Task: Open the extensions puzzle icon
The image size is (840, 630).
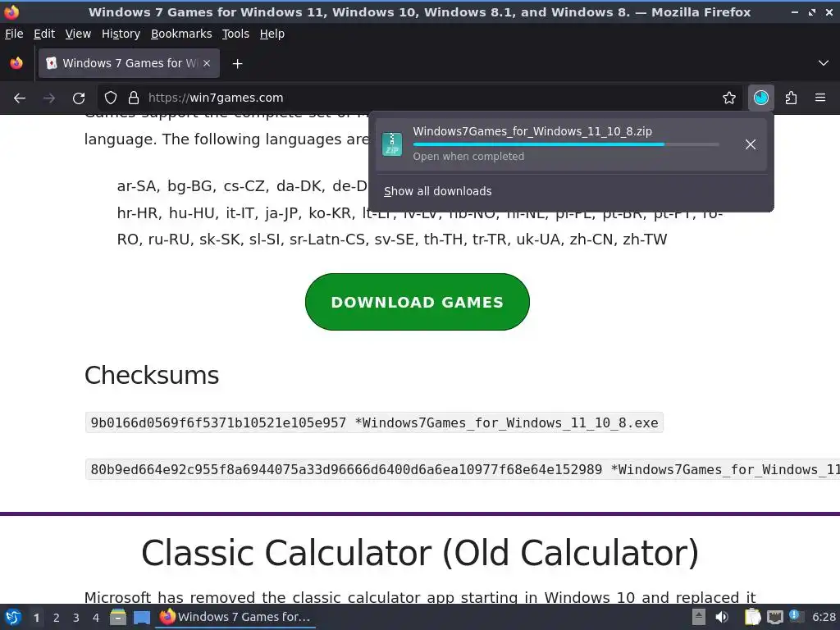Action: (x=791, y=98)
